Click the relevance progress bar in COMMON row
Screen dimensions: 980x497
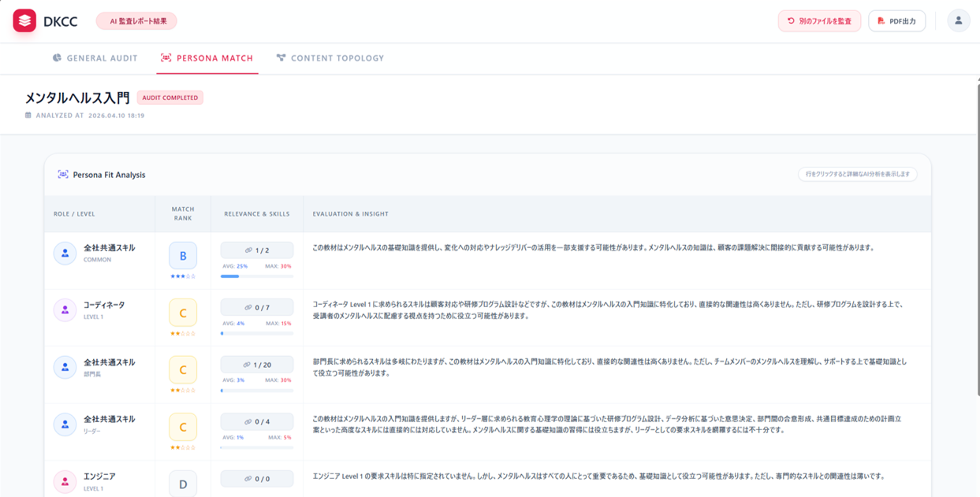(x=257, y=276)
